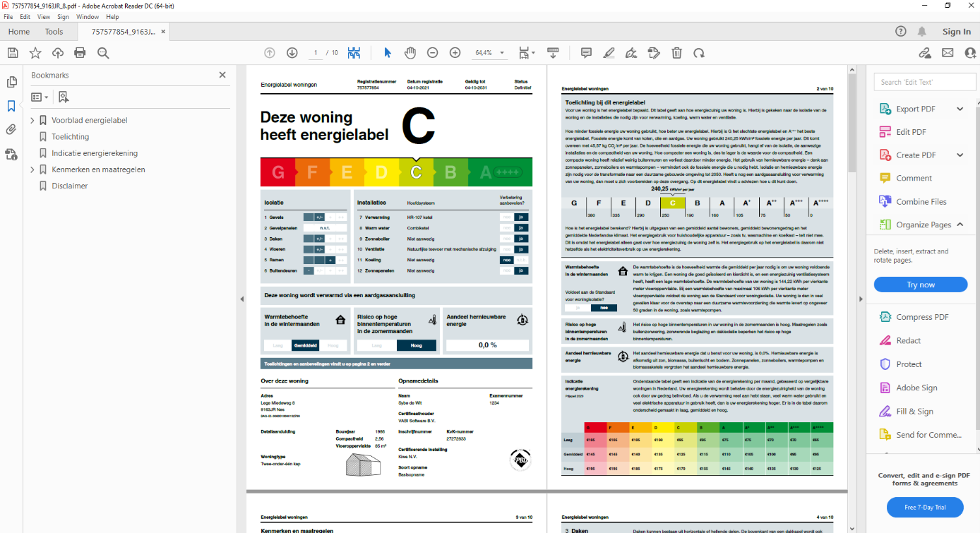Go to the previous page with the up arrow
This screenshot has width=980, height=533.
[269, 53]
